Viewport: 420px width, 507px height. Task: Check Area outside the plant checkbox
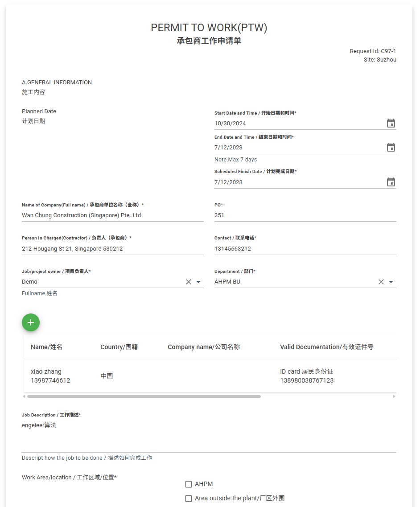tap(189, 499)
